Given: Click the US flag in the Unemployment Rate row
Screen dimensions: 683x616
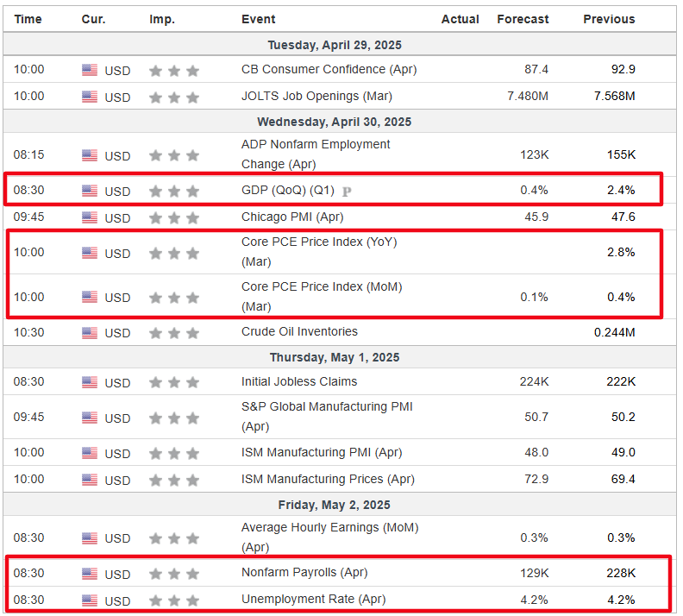Looking at the screenshot, I should coord(90,600).
